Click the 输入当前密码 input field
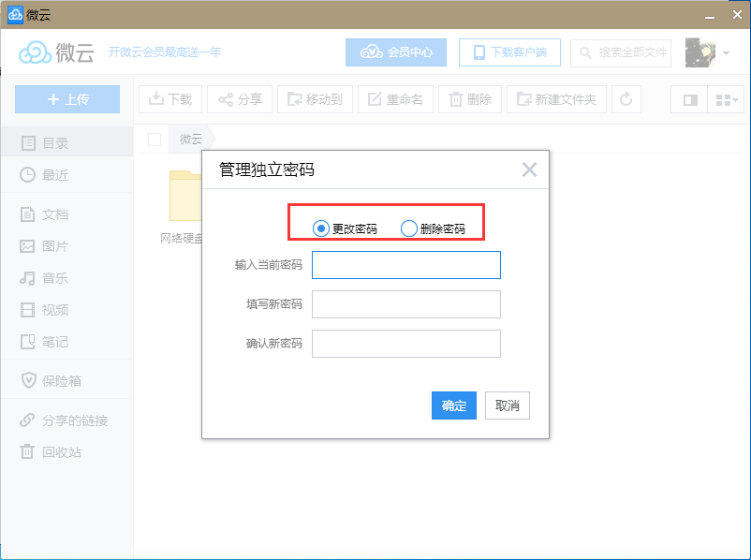The width and height of the screenshot is (751, 560). (x=405, y=265)
